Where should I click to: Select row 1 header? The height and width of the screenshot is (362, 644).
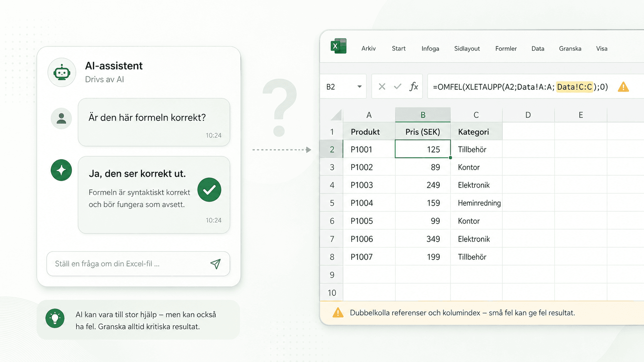(x=332, y=132)
